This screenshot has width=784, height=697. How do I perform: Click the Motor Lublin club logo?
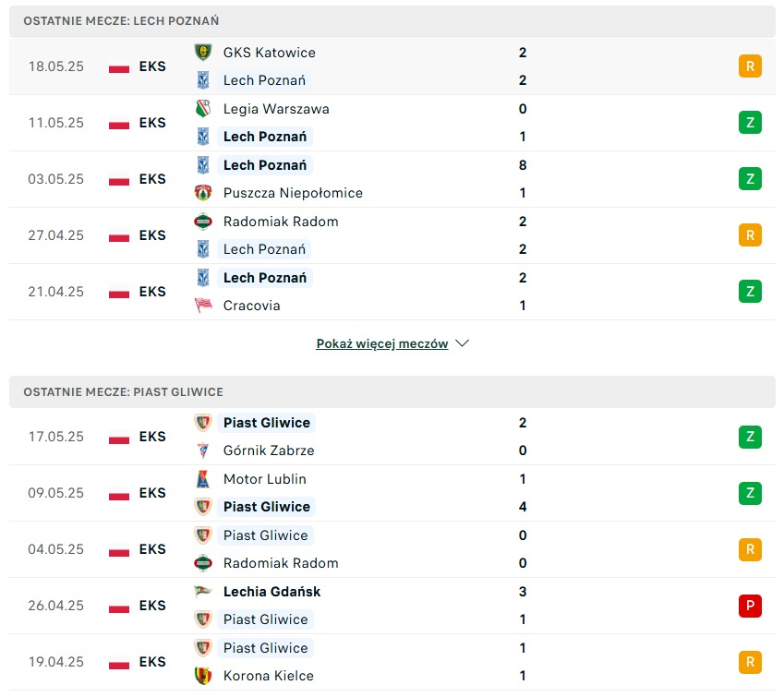click(x=203, y=478)
